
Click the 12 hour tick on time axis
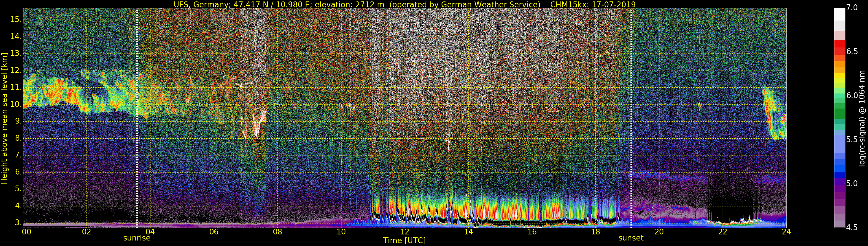[405, 232]
